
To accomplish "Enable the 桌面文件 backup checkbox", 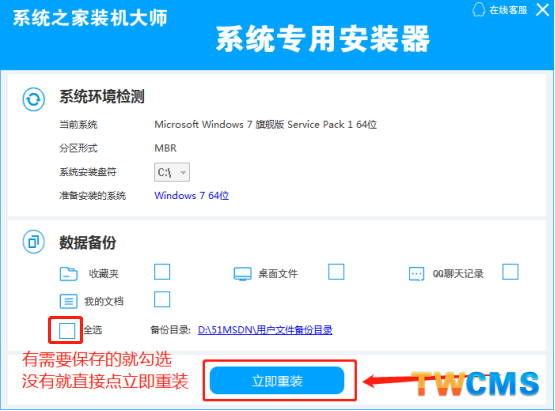I will click(336, 272).
